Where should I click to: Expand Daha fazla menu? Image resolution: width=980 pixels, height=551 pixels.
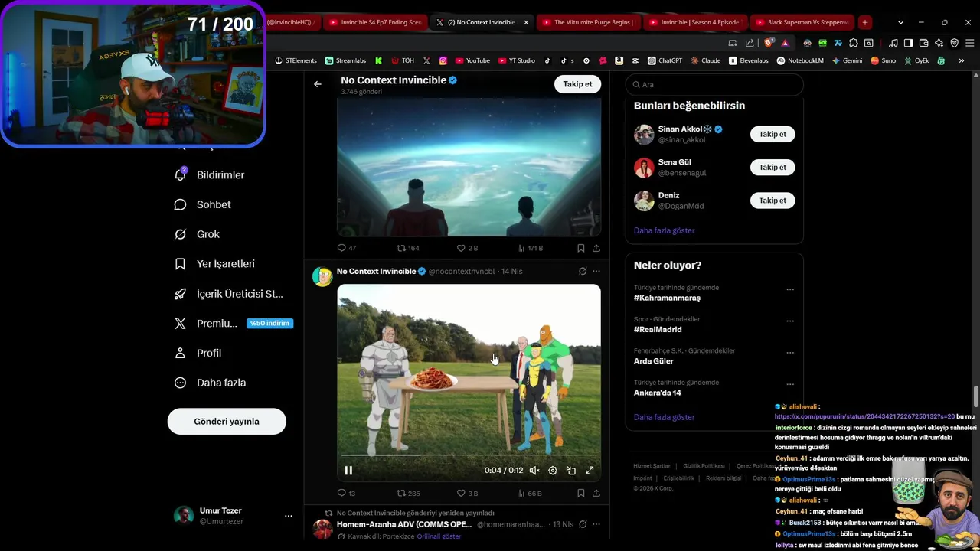[x=210, y=383]
